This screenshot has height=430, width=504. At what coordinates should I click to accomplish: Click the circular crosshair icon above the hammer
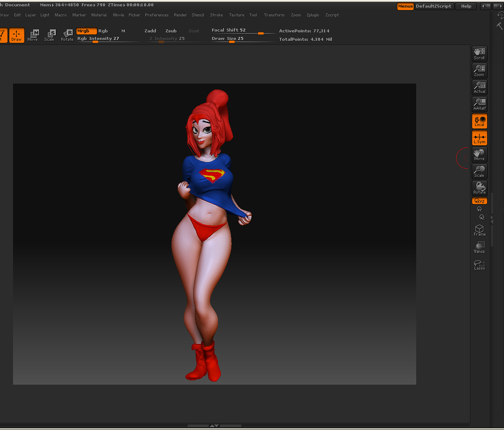click(x=501, y=15)
